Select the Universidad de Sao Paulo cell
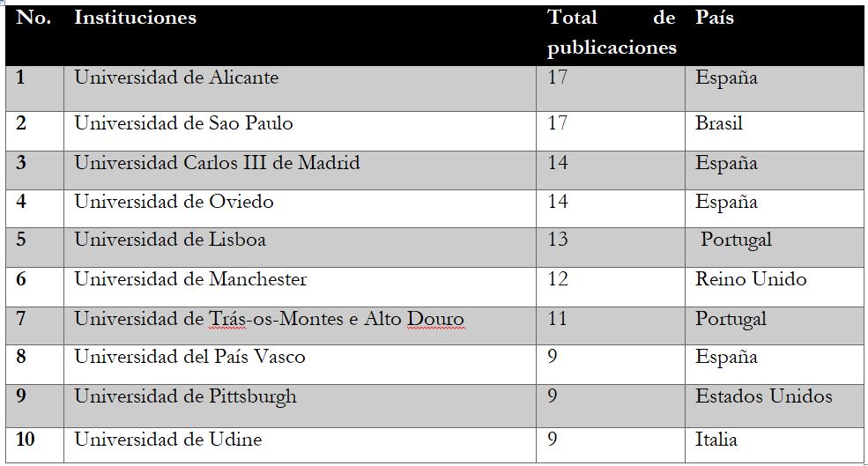 [x=300, y=131]
